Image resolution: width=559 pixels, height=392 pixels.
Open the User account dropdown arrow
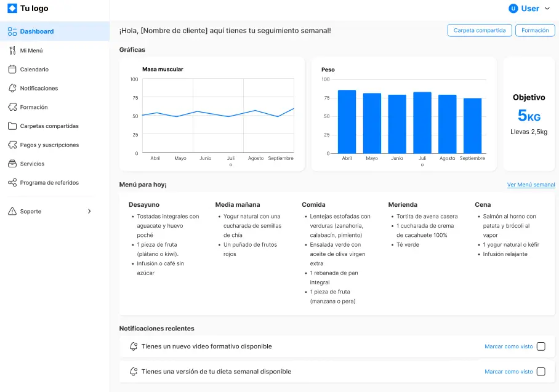(547, 9)
